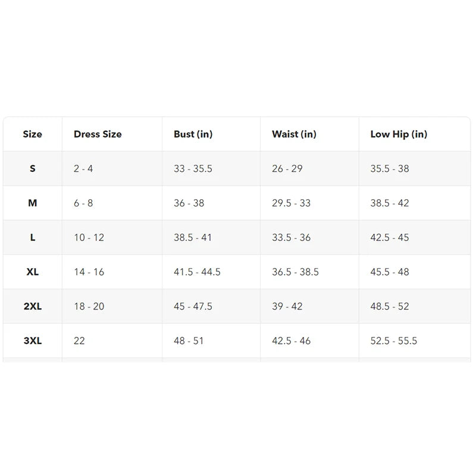The height and width of the screenshot is (476, 476).
Task: Click dress size cell 2 - 4
Action: (83, 169)
